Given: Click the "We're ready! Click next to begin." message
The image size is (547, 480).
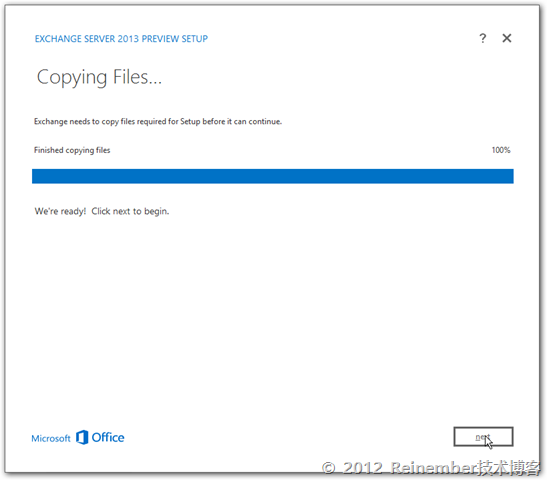Looking at the screenshot, I should (x=102, y=211).
